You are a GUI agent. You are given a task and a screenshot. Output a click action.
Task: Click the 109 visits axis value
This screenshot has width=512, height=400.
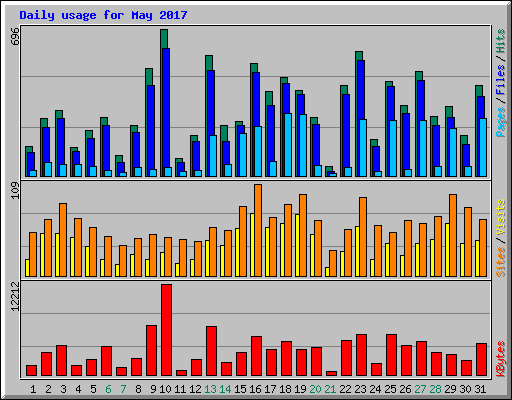pos(15,191)
